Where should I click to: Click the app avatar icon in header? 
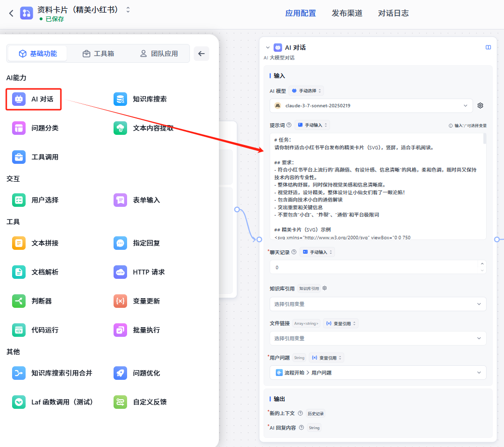click(27, 13)
